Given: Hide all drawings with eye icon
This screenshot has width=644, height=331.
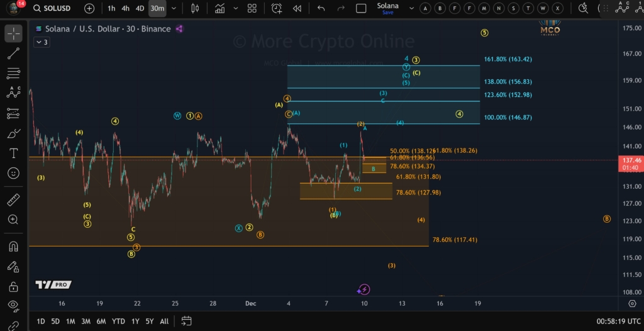Looking at the screenshot, I should coord(13,305).
